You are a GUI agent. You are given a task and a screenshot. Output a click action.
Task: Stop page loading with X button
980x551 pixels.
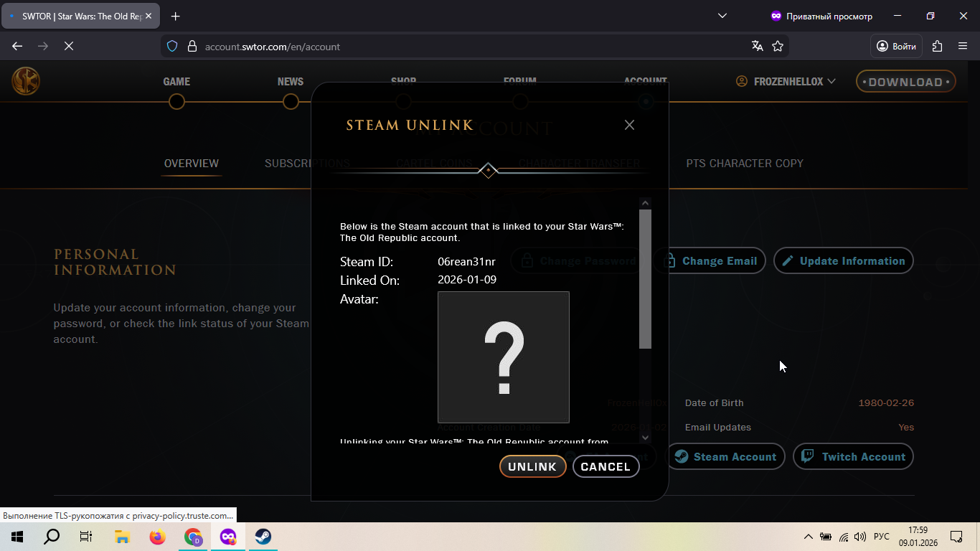(x=69, y=46)
